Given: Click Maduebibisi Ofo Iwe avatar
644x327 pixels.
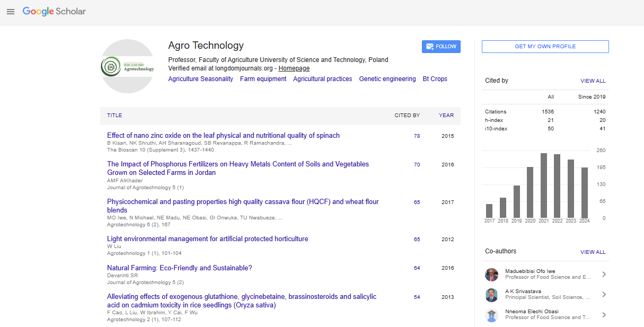Looking at the screenshot, I should coord(492,275).
